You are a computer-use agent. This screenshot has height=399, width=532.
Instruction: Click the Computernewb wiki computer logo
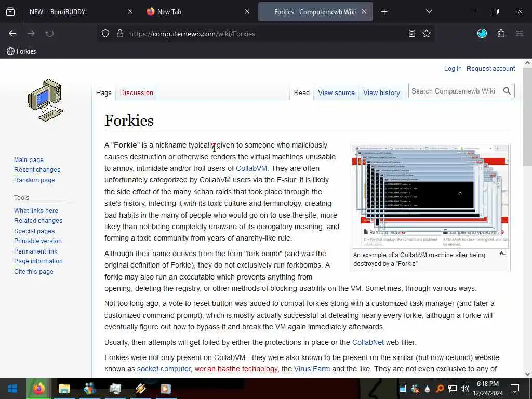pyautogui.click(x=46, y=100)
